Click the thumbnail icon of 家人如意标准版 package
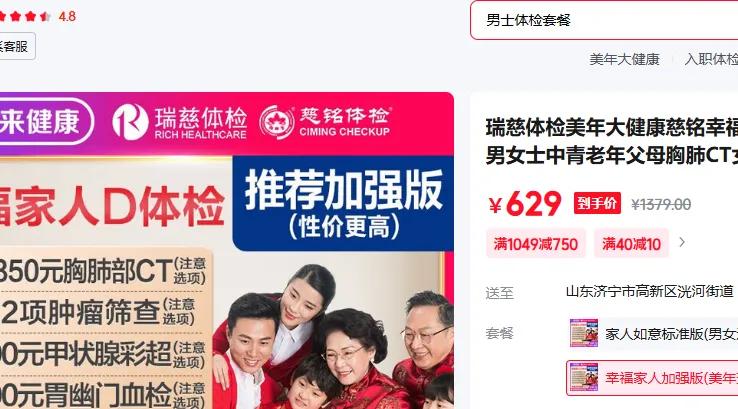 (x=584, y=333)
